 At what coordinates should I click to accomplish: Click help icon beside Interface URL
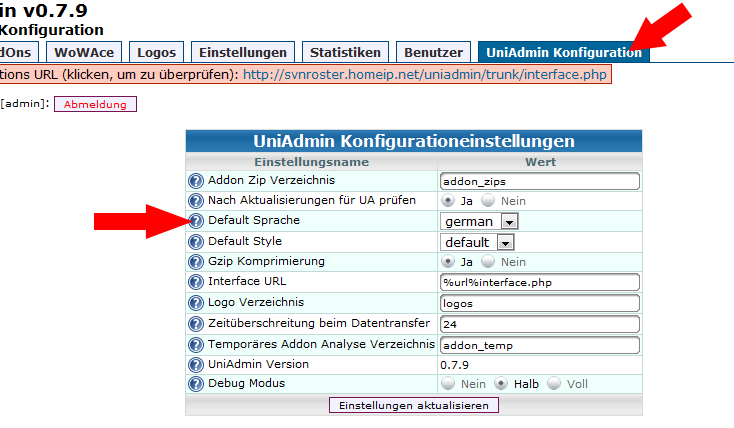(196, 282)
